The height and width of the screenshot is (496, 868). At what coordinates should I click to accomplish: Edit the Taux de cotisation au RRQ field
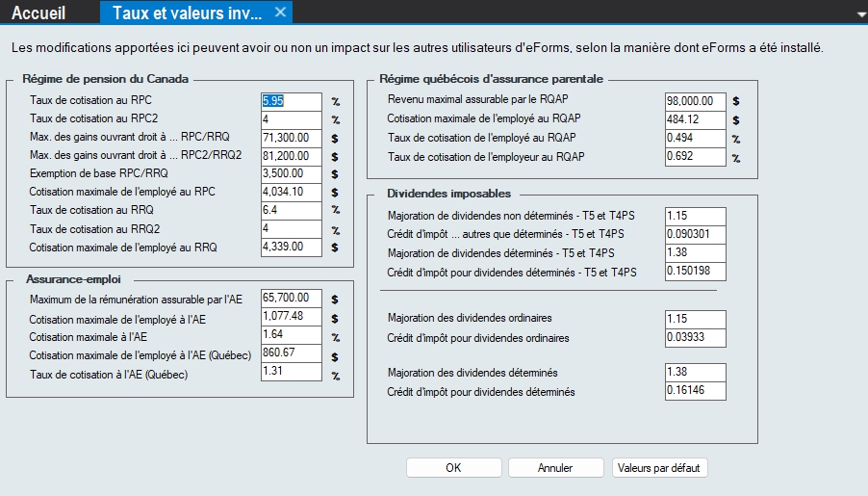tap(292, 211)
